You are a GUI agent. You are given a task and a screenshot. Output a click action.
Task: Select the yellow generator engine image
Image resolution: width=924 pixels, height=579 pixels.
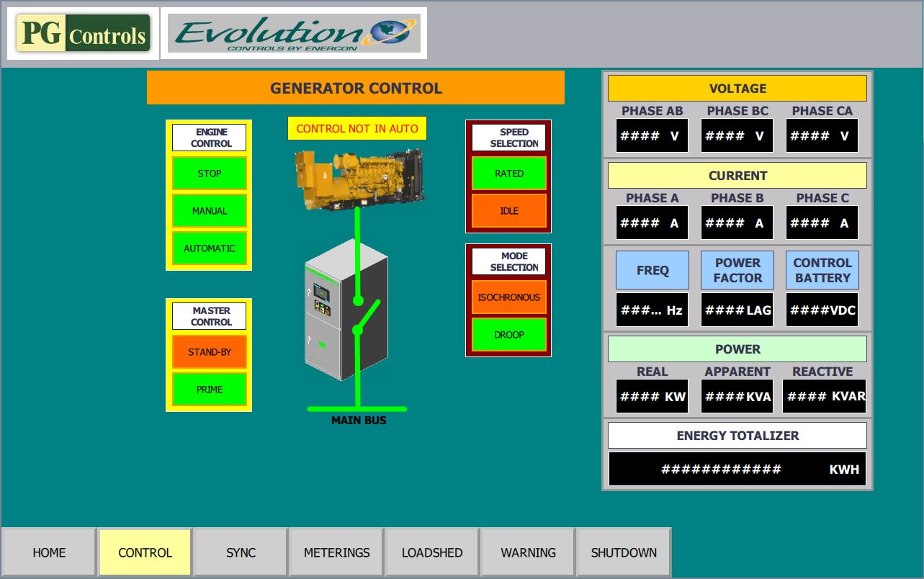(x=359, y=179)
